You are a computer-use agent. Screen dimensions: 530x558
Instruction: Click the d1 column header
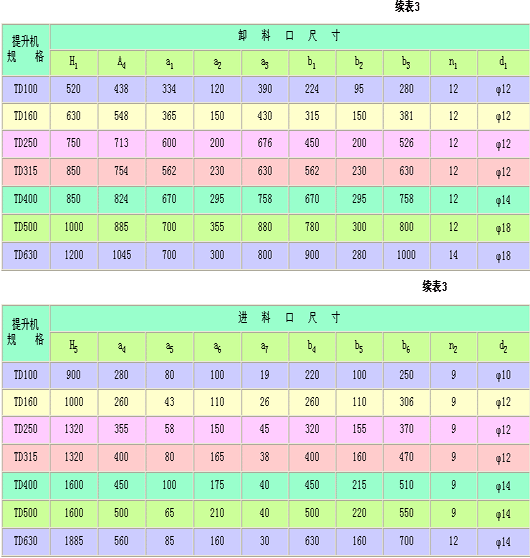point(503,63)
